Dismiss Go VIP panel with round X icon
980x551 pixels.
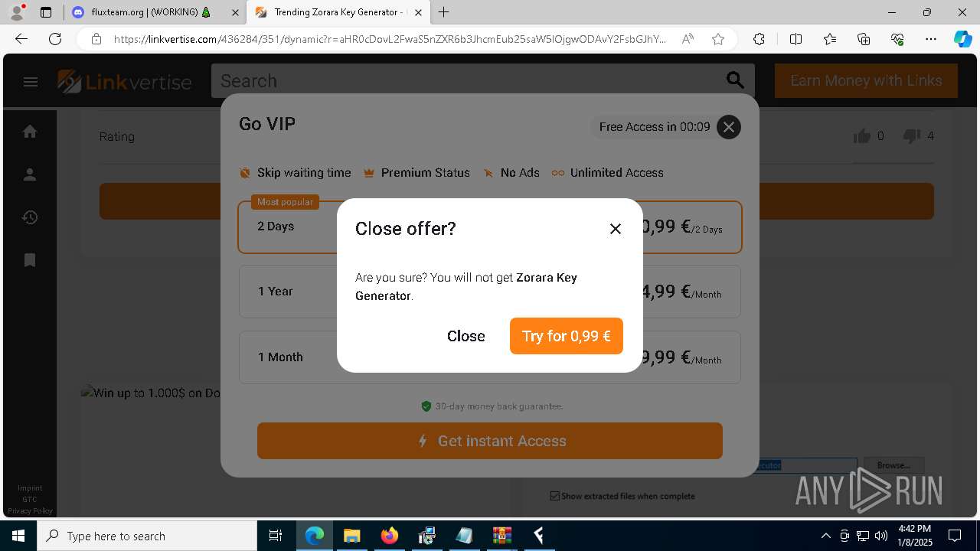(x=729, y=127)
